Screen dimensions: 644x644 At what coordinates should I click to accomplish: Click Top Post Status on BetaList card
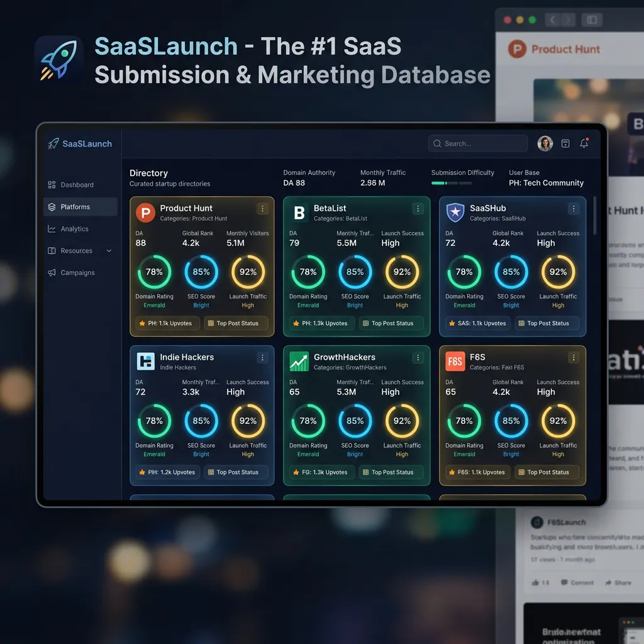tap(391, 323)
